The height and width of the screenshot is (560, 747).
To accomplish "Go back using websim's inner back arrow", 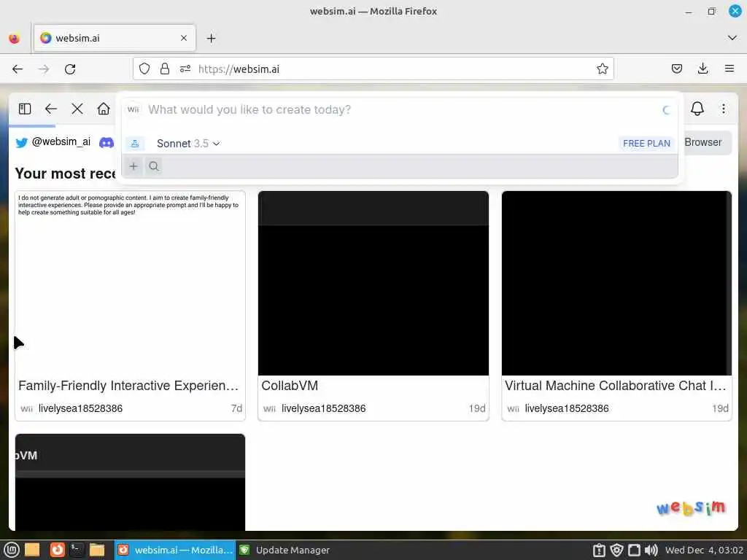I will [51, 109].
